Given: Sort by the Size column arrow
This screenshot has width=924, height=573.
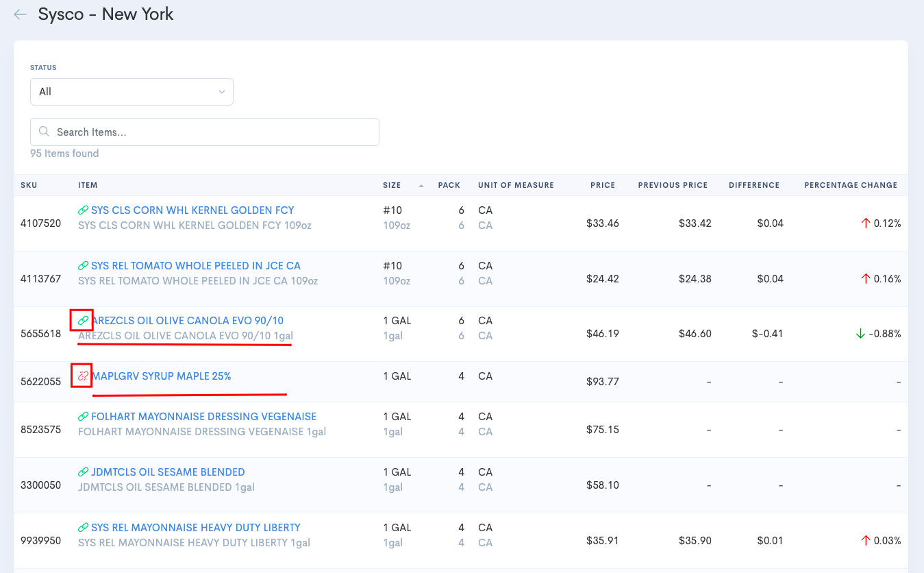Looking at the screenshot, I should click(x=421, y=186).
